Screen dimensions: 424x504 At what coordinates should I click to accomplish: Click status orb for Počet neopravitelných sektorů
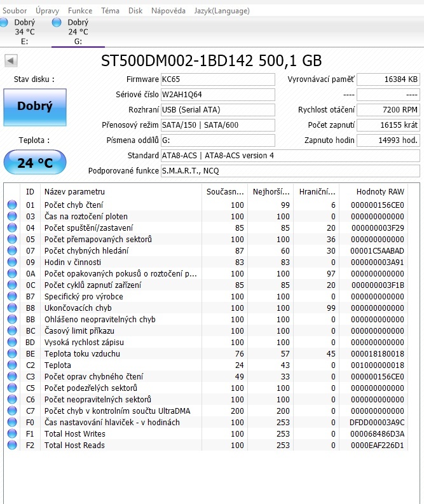(12, 399)
